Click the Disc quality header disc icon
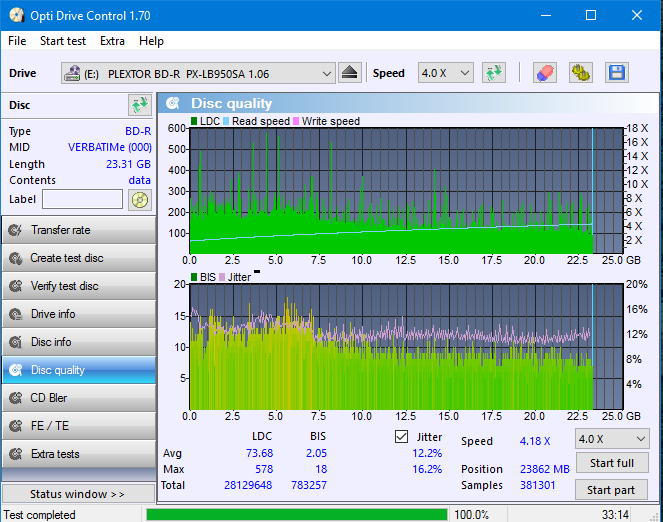The width and height of the screenshot is (663, 522). tap(173, 103)
